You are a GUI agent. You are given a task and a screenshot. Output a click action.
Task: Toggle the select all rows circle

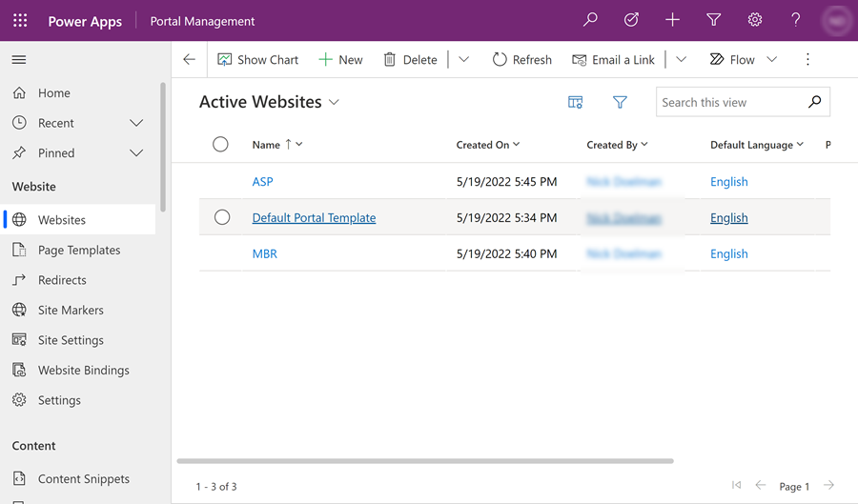coord(220,144)
